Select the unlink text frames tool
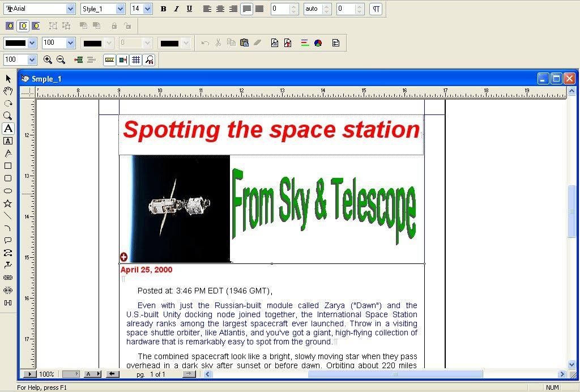Viewport: 580px width, 392px height. [8, 290]
